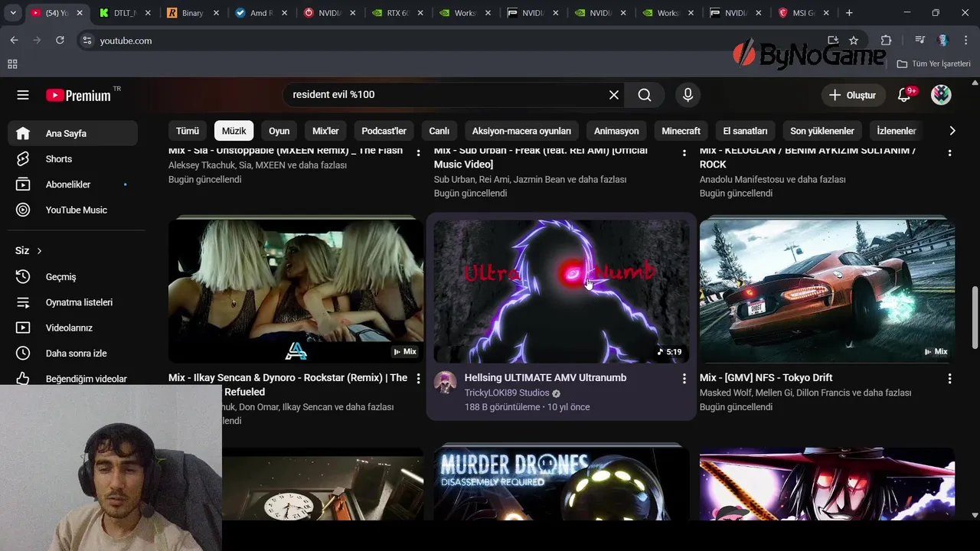Select the Tümü filter chip
This screenshot has height=551, width=980.
point(188,131)
